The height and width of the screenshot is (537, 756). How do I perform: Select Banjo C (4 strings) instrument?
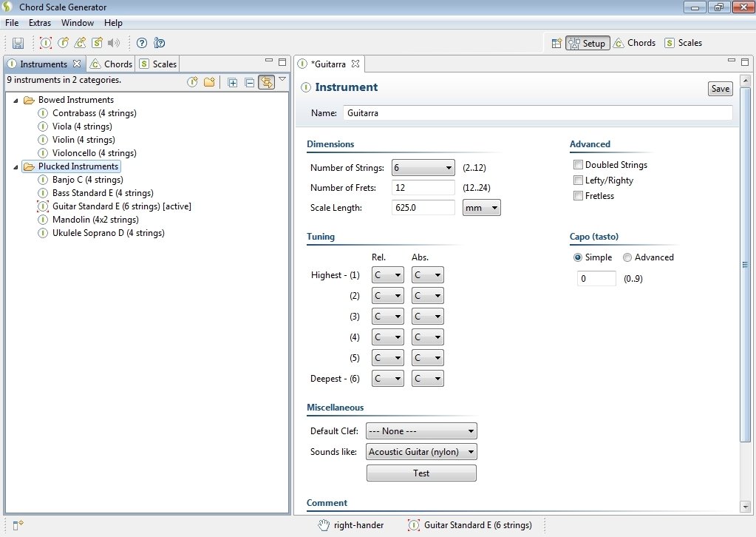click(88, 180)
